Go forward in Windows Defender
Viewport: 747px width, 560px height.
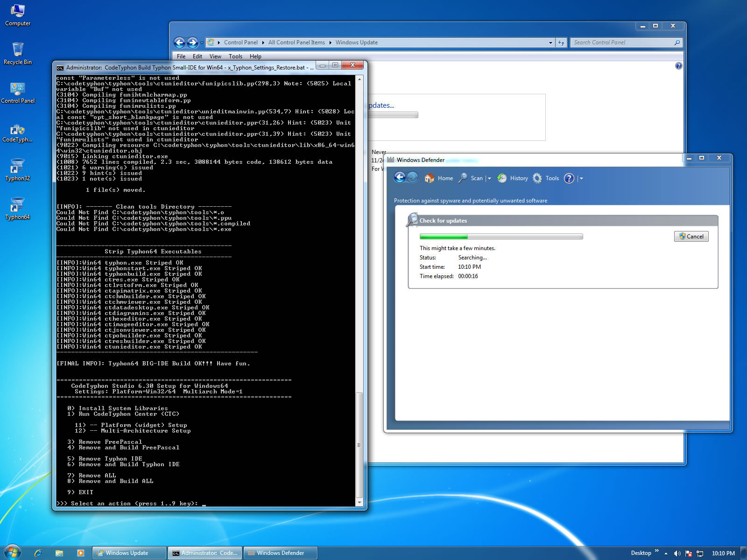click(x=413, y=177)
